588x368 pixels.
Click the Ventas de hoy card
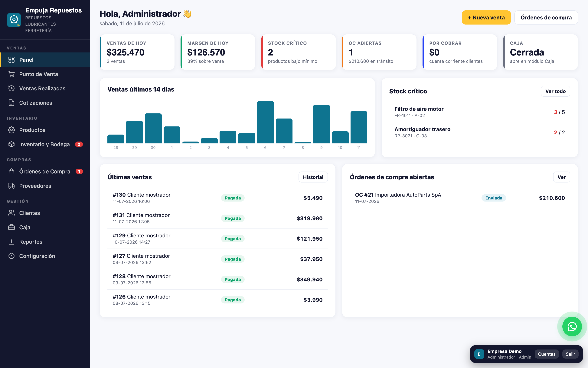click(x=137, y=52)
